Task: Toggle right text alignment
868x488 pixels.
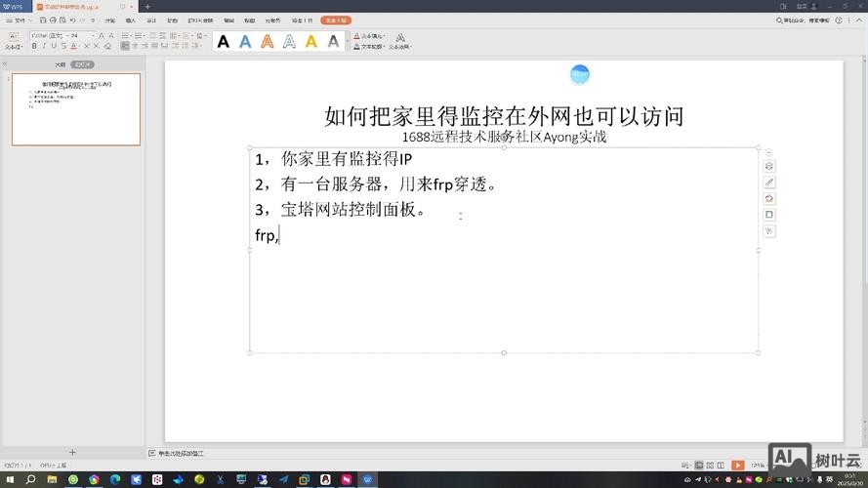Action: [x=145, y=46]
